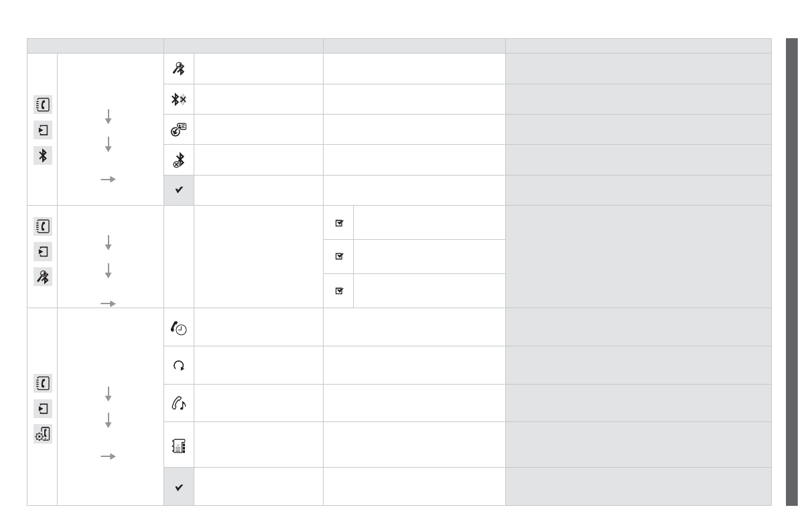The height and width of the screenshot is (532, 798).
Task: Click the delete Bluetooth device icon
Action: point(179,160)
